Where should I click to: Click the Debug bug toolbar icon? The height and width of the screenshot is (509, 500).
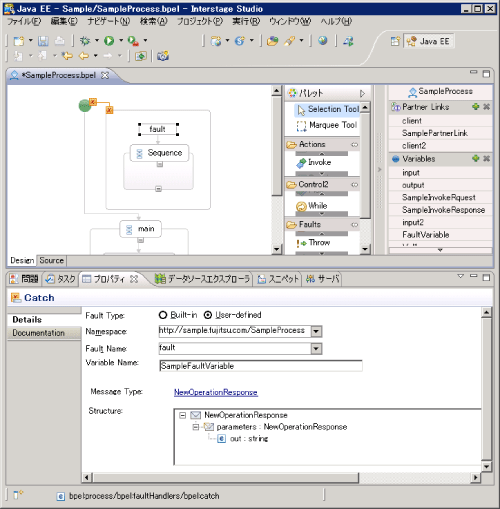tap(85, 41)
